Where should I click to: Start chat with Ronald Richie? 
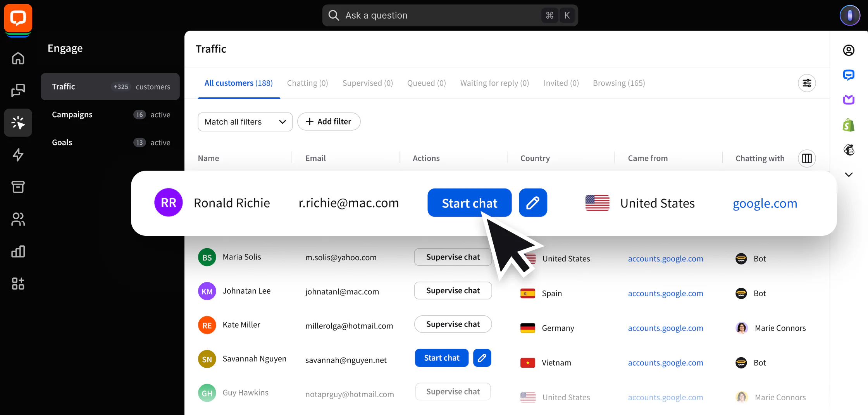(x=469, y=202)
